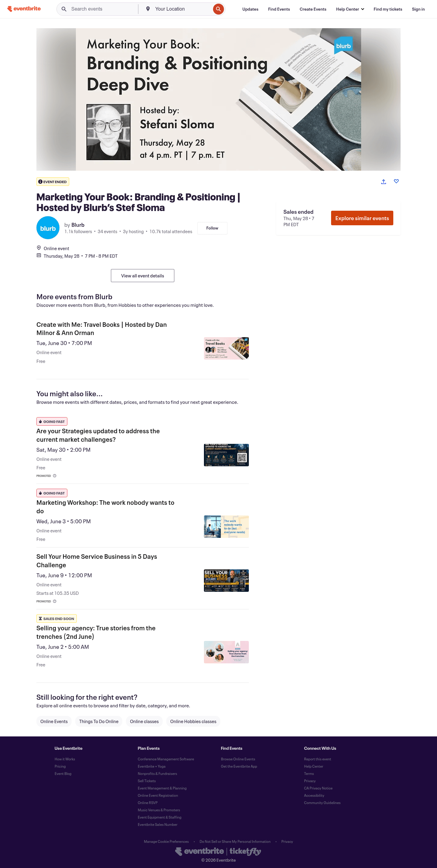Open Selling your agency event title
The height and width of the screenshot is (868, 437).
tap(96, 632)
